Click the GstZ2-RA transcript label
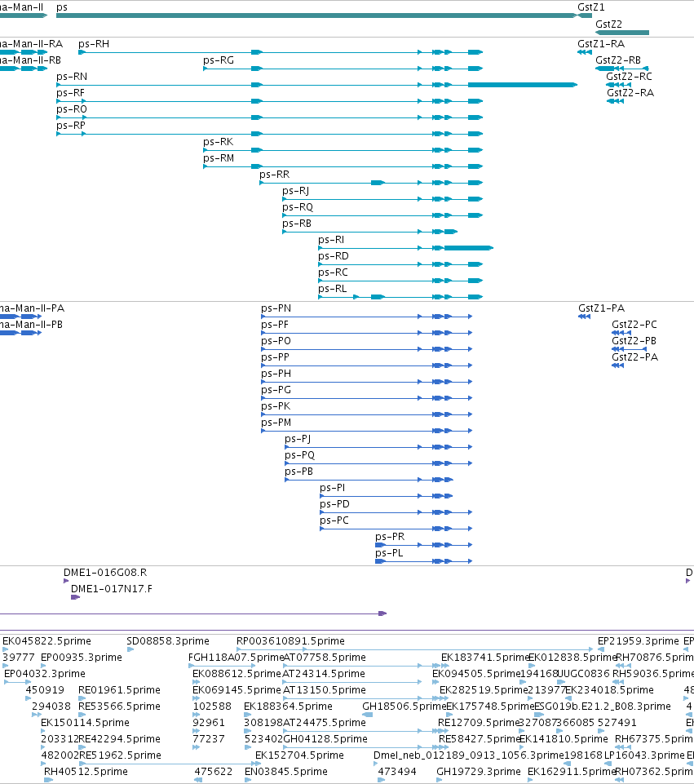694x784 pixels. click(x=630, y=93)
